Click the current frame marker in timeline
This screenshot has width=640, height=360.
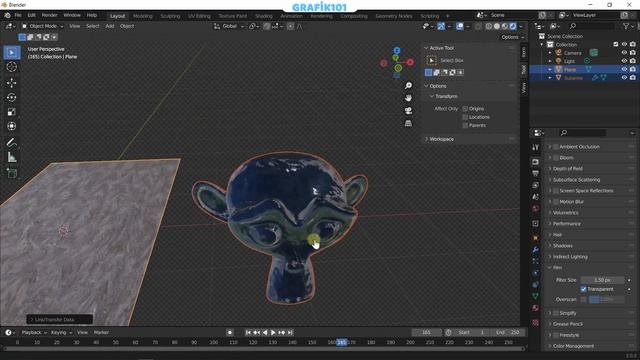342,342
